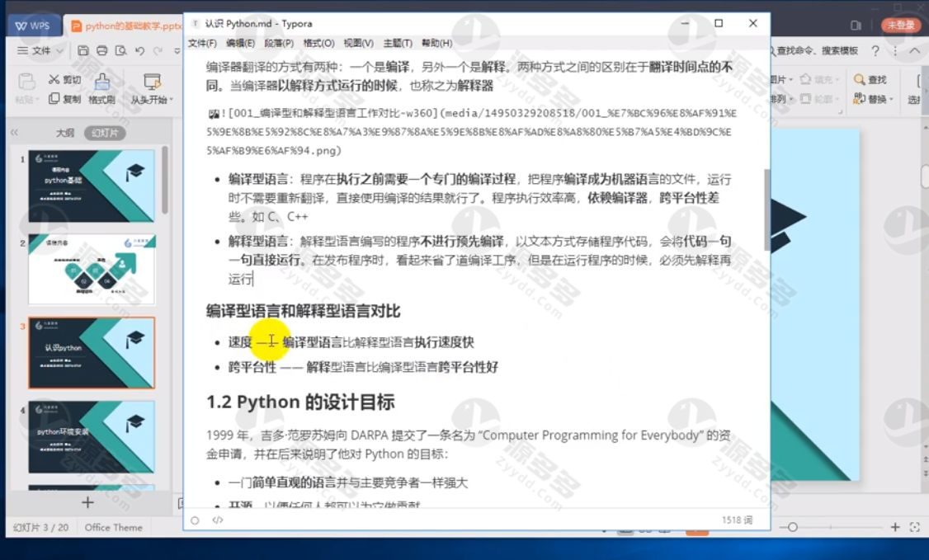The image size is (929, 560).
Task: Click the WPS fit-to-window icon
Action: point(915,527)
